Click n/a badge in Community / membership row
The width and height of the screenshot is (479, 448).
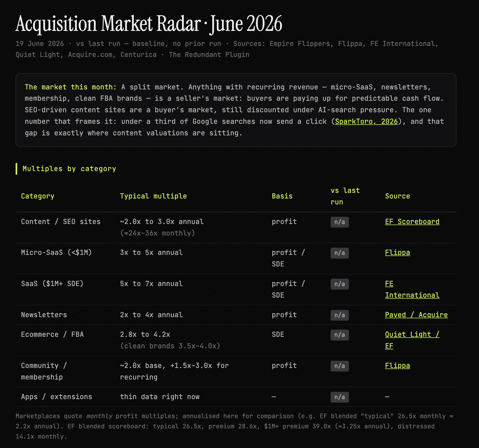coord(340,366)
